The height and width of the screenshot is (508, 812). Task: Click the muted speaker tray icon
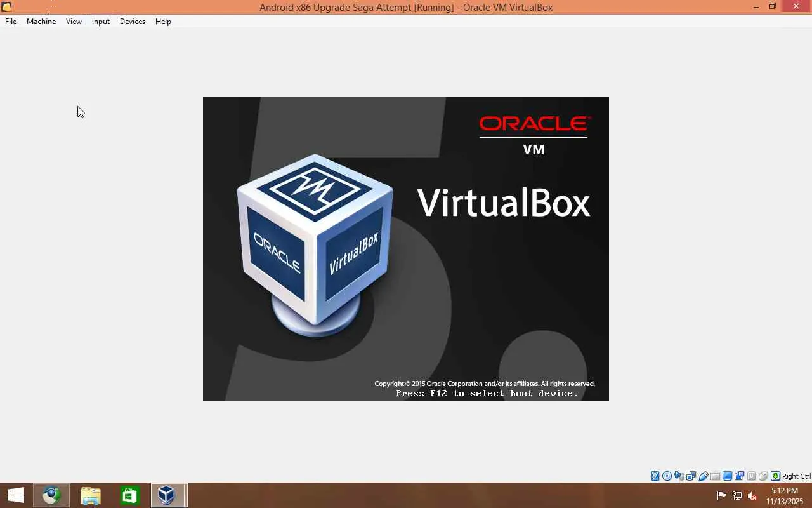(752, 495)
